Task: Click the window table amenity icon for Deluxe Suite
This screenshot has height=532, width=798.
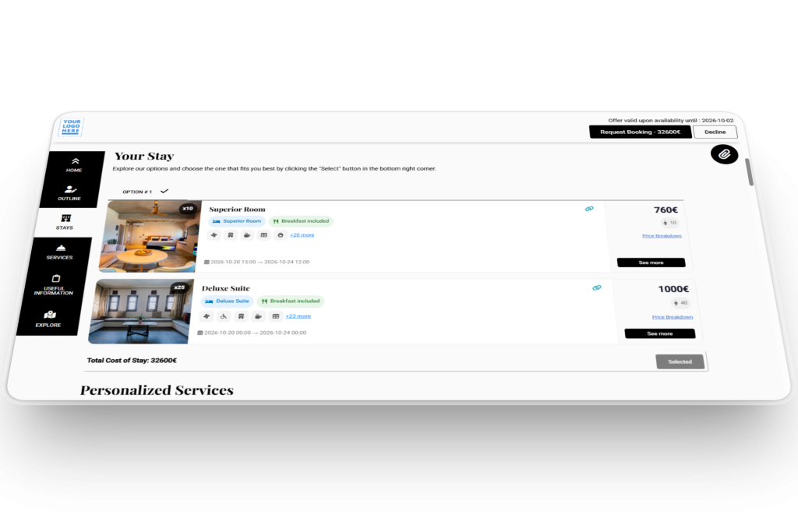Action: pyautogui.click(x=276, y=316)
